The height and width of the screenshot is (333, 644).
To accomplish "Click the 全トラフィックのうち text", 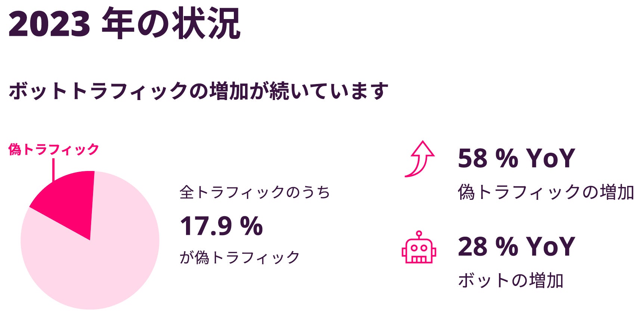I will pyautogui.click(x=255, y=192).
